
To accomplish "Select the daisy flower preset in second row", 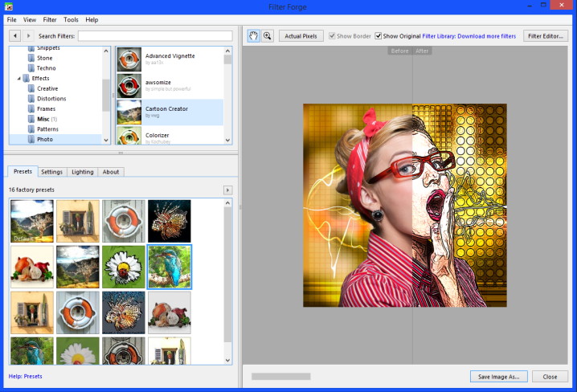I will point(124,267).
